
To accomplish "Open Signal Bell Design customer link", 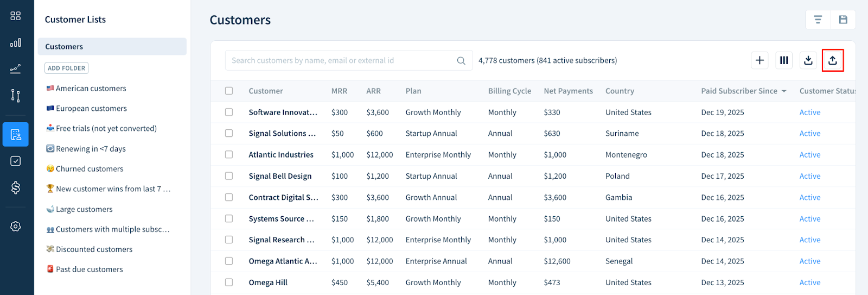I will point(280,176).
